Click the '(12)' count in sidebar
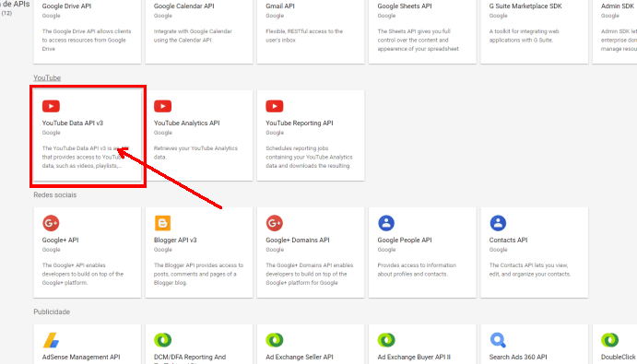This screenshot has height=364, width=637. tap(6, 13)
